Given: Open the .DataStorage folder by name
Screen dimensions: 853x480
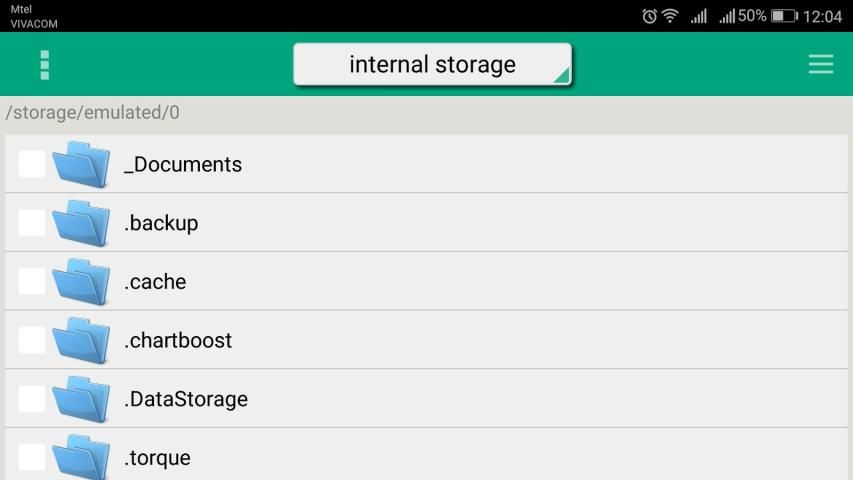Looking at the screenshot, I should click(186, 399).
